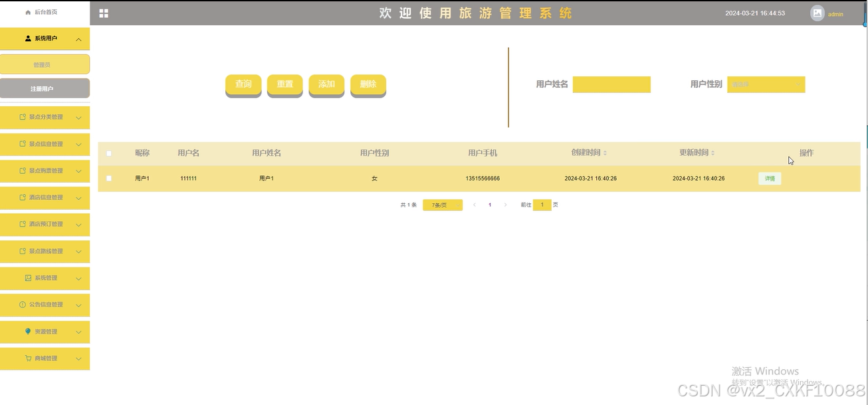This screenshot has height=405, width=868.
Task: Focus the 前往 page jump input
Action: (542, 205)
